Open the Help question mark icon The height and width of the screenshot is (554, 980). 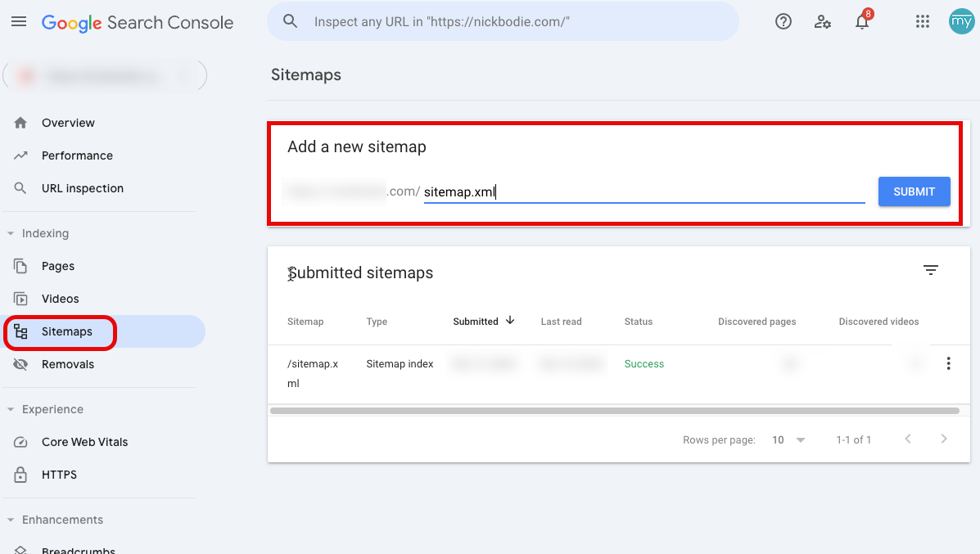[784, 22]
